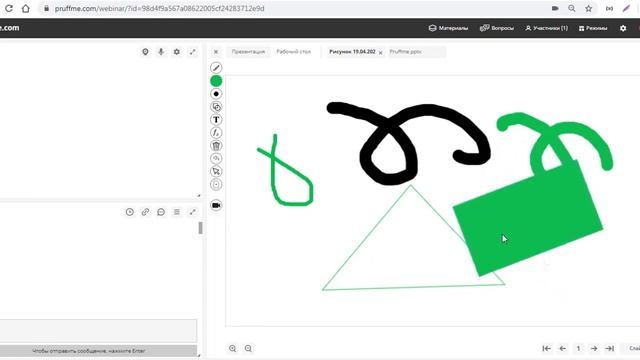The image size is (640, 360).
Task: Open the brush thickness dot selector
Action: 216,94
